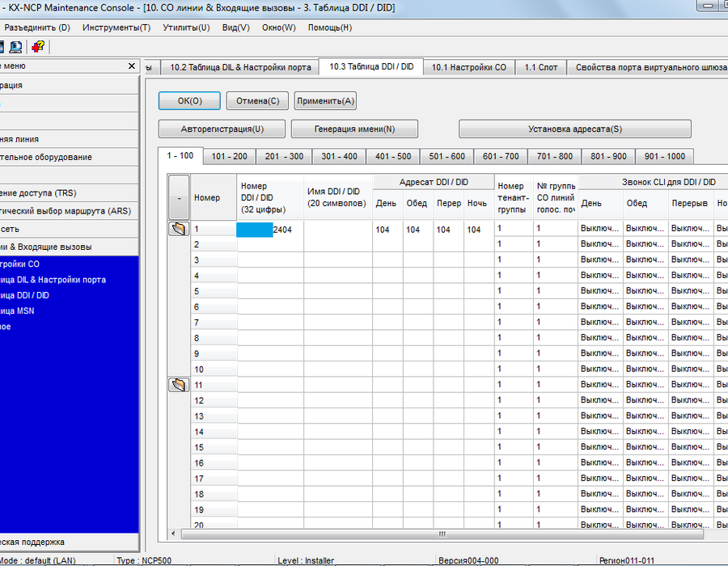Image resolution: width=728 pixels, height=566 pixels.
Task: Select the 10.3 Таблица DDI / DID tab
Action: [371, 66]
